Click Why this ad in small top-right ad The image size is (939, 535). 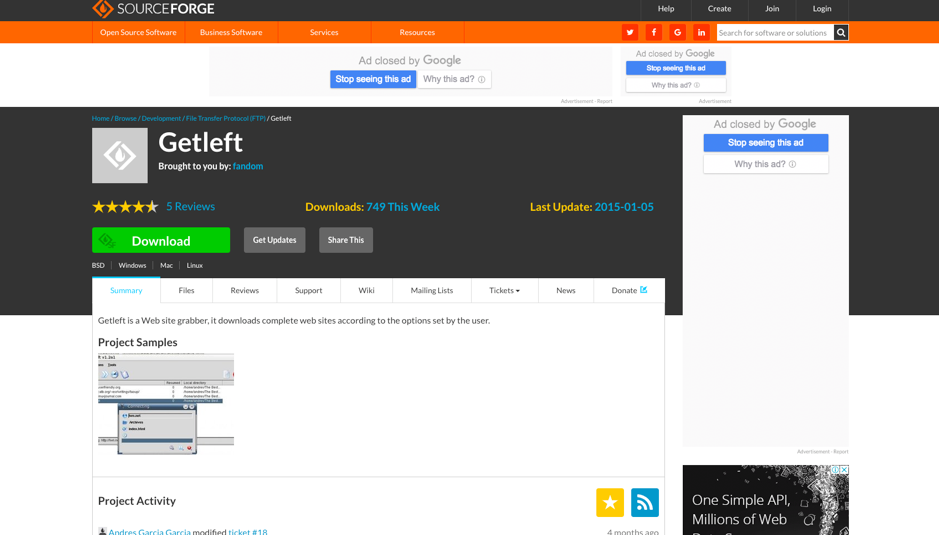(676, 85)
